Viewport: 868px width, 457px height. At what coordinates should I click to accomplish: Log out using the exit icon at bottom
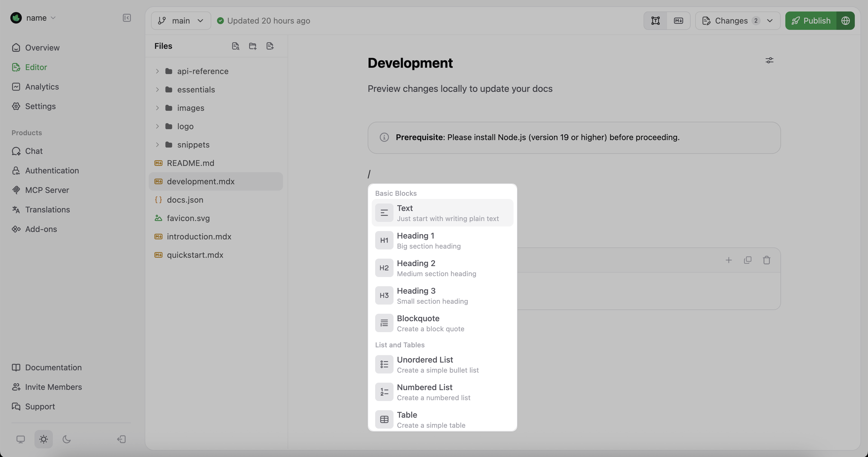point(121,439)
